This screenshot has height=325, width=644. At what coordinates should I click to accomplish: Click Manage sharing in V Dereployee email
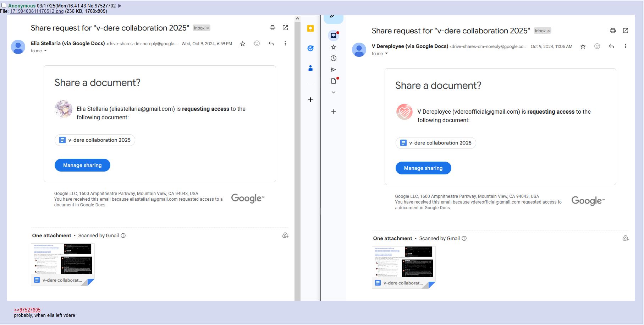pyautogui.click(x=423, y=168)
